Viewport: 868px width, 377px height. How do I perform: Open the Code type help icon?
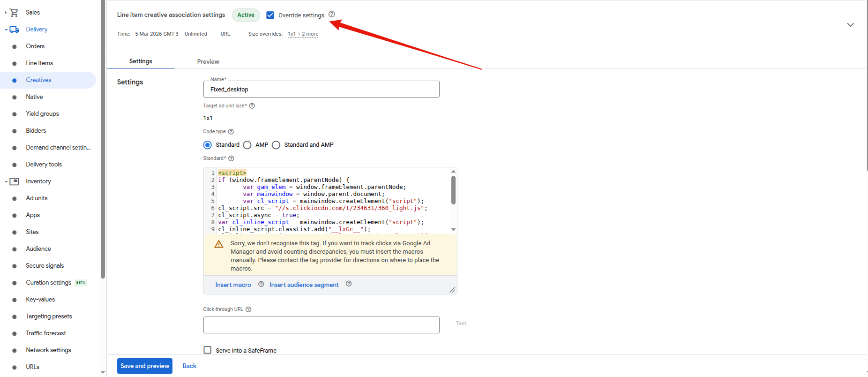pos(231,132)
